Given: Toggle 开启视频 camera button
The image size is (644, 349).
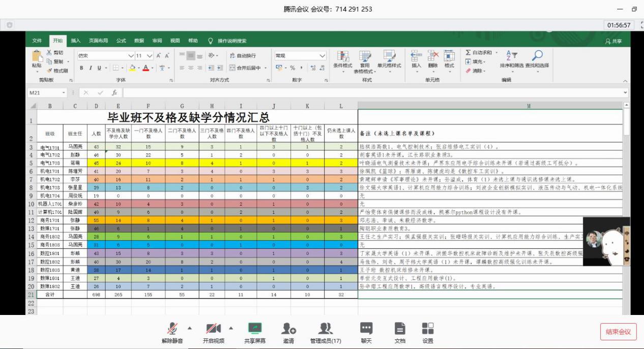Looking at the screenshot, I should (x=213, y=329).
